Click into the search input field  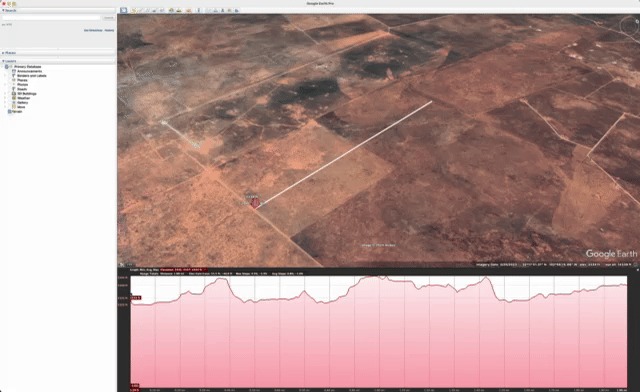click(51, 18)
